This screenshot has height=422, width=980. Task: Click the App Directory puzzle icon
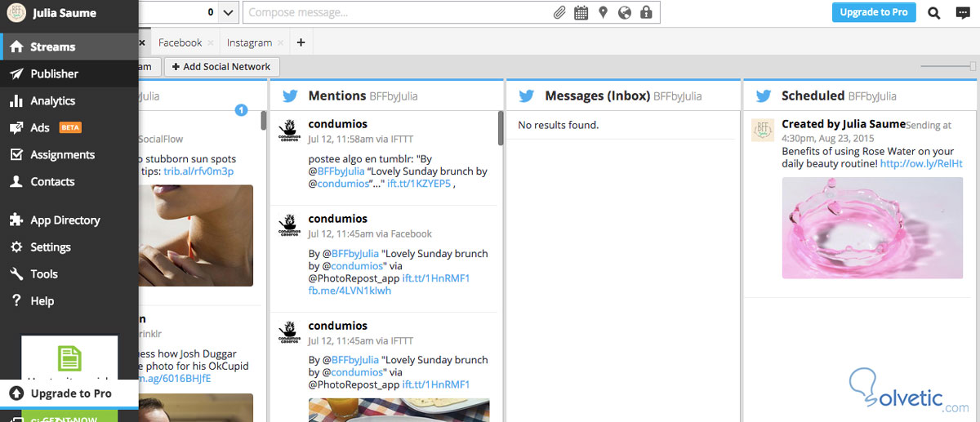pos(16,220)
